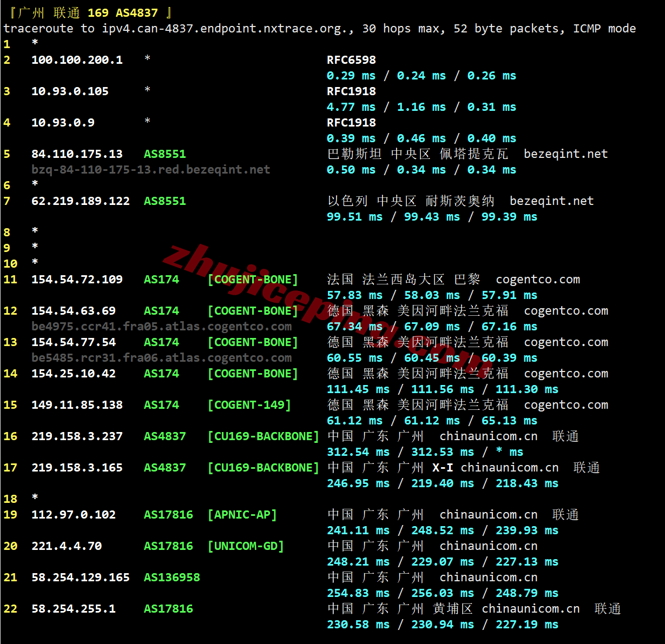Click the [APNIC-AP] network tag
The height and width of the screenshot is (644, 665).
(x=242, y=515)
